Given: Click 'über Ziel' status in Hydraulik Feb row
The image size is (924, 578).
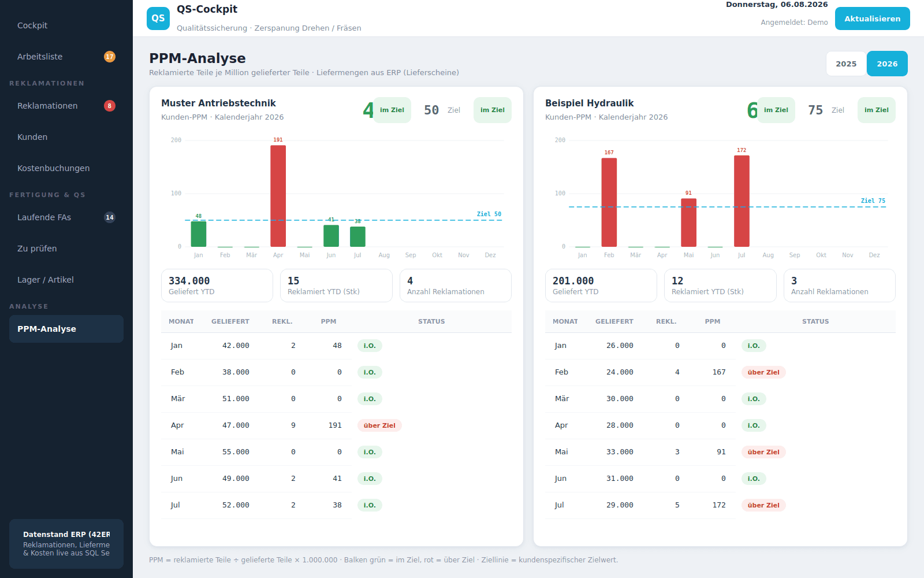Looking at the screenshot, I should (763, 372).
